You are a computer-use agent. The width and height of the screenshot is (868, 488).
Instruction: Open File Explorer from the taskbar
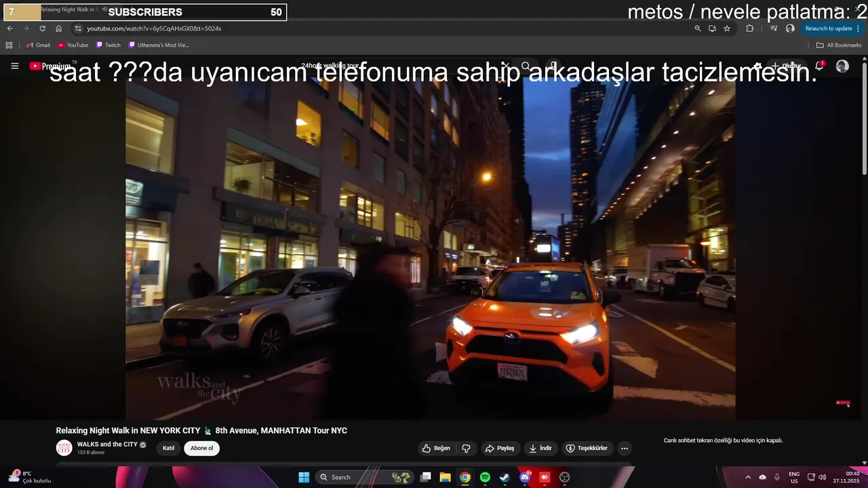click(445, 477)
